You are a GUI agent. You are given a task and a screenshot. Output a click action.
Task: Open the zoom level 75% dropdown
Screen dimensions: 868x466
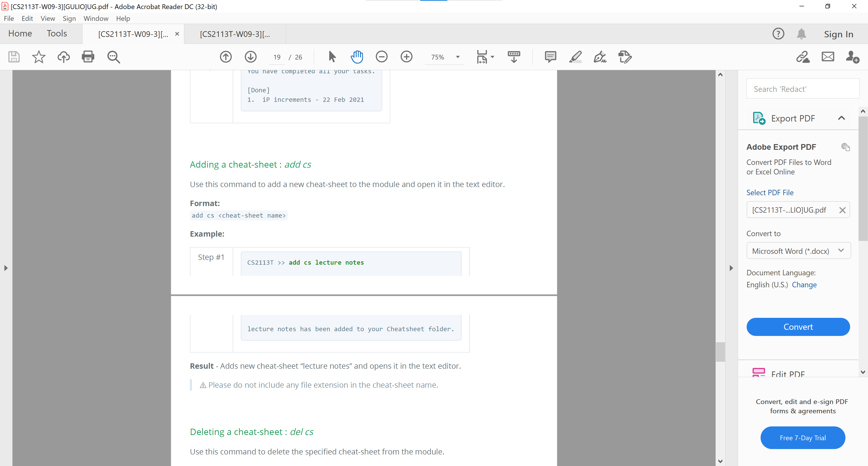pyautogui.click(x=458, y=57)
